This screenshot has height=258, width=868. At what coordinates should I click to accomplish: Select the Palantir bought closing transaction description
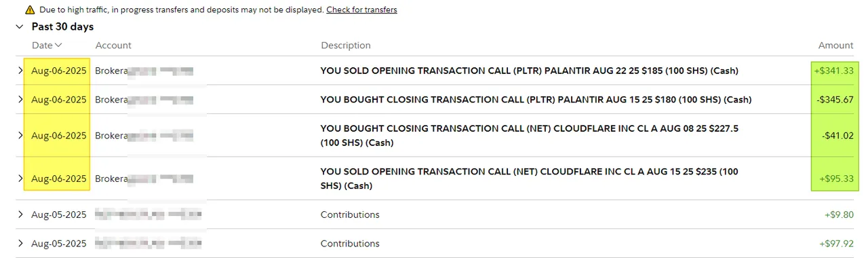click(x=536, y=100)
